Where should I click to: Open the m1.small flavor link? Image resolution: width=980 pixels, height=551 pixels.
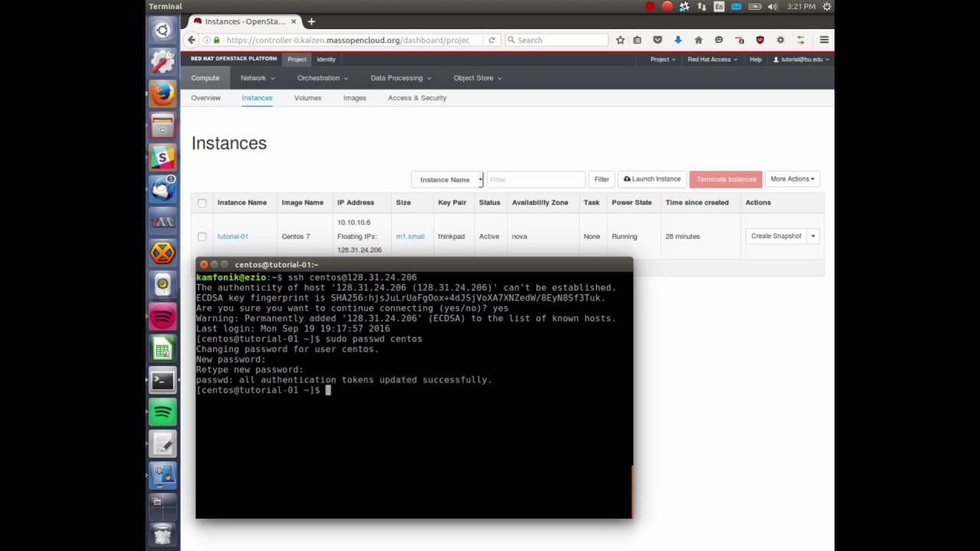(x=410, y=236)
